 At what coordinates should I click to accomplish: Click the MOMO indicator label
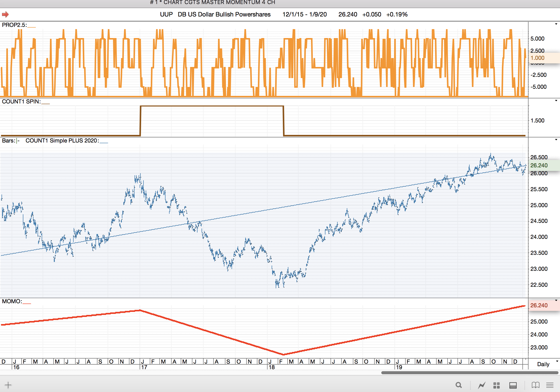[12, 301]
